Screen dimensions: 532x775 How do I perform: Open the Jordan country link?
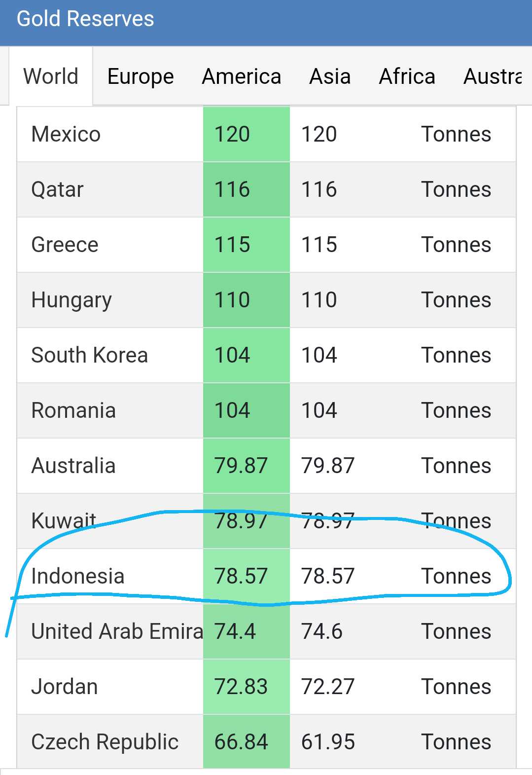click(x=64, y=687)
